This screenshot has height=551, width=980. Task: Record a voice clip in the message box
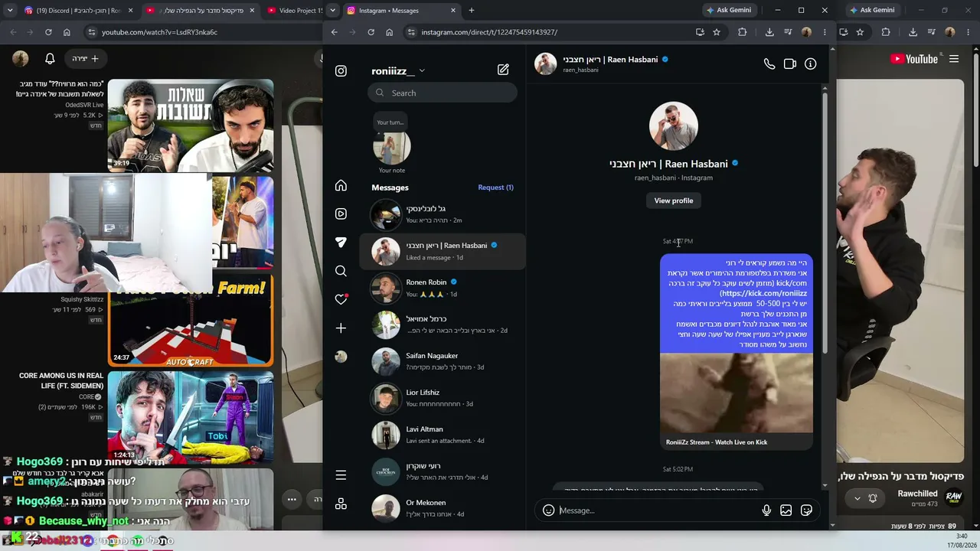point(766,510)
